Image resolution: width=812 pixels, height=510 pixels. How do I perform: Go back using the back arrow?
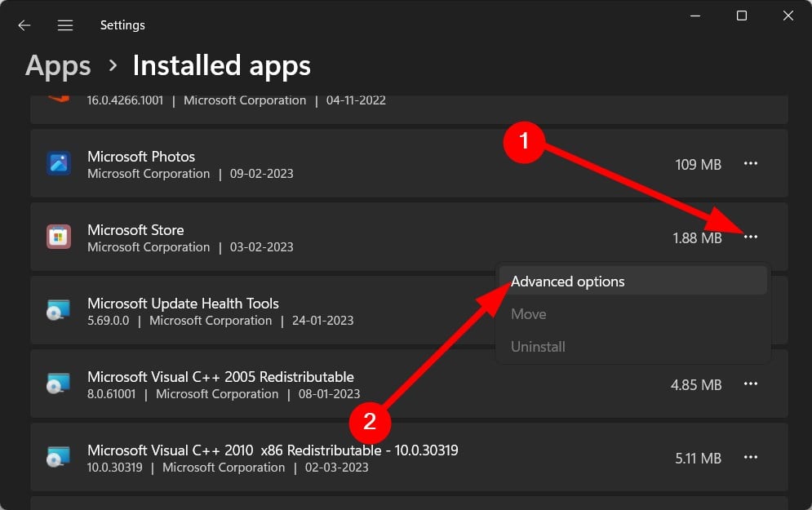coord(24,24)
